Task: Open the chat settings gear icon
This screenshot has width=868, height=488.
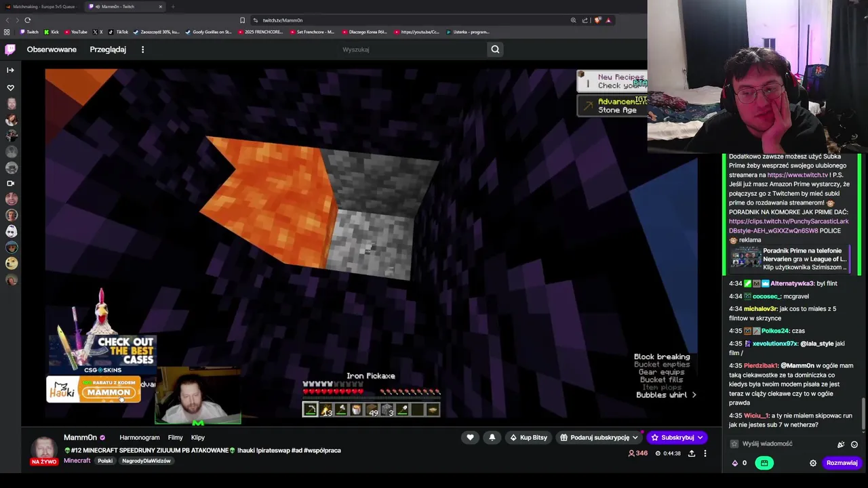Action: [813, 463]
